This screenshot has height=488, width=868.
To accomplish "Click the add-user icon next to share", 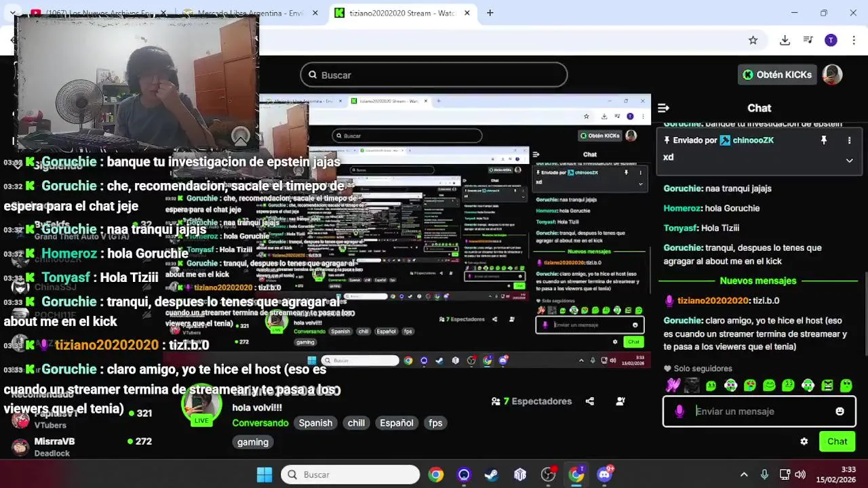I will pyautogui.click(x=620, y=401).
